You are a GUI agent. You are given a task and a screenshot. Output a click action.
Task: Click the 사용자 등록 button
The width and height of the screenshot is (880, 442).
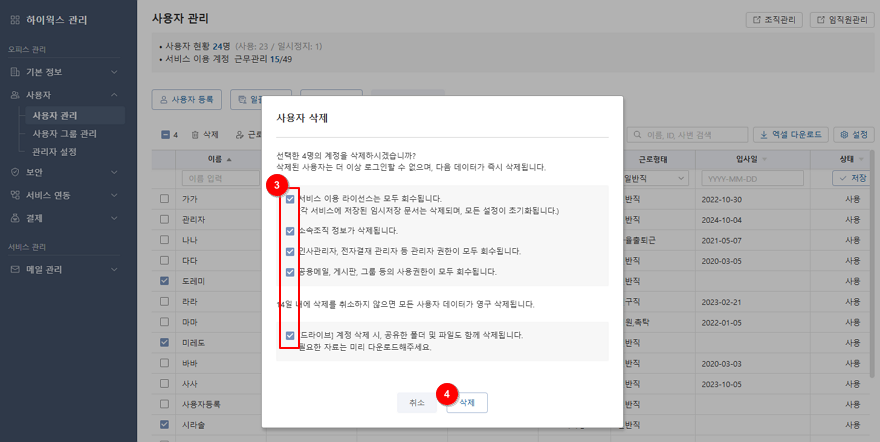coord(186,100)
